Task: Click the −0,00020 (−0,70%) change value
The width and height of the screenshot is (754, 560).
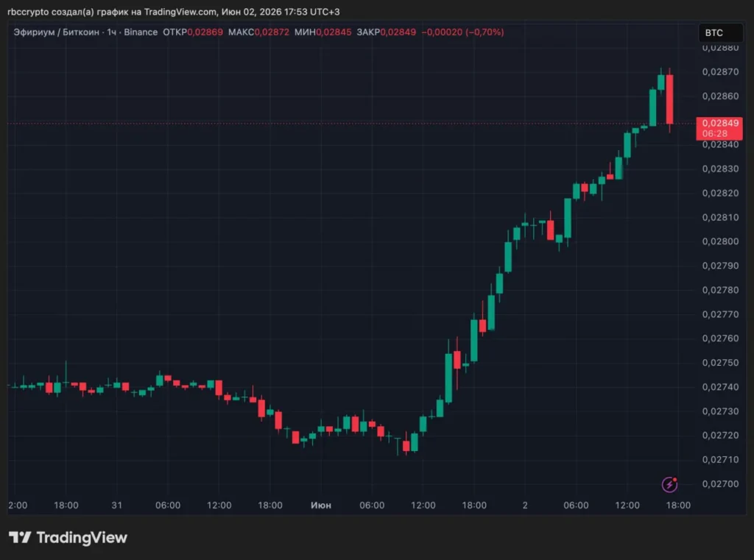Action: point(462,32)
